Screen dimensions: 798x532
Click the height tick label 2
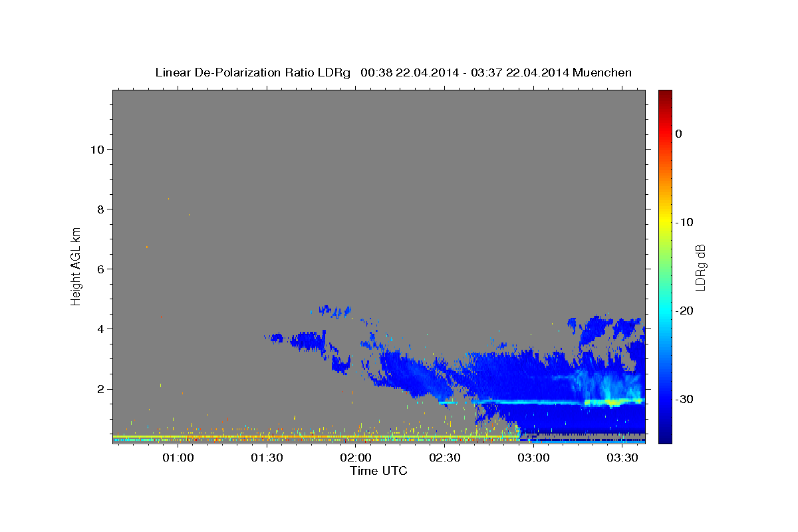pyautogui.click(x=100, y=389)
